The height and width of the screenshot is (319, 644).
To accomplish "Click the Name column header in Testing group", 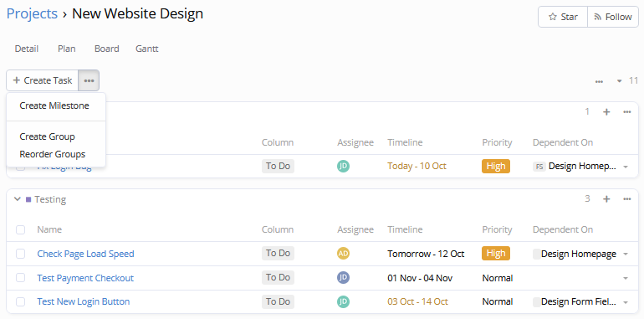I will tap(49, 229).
